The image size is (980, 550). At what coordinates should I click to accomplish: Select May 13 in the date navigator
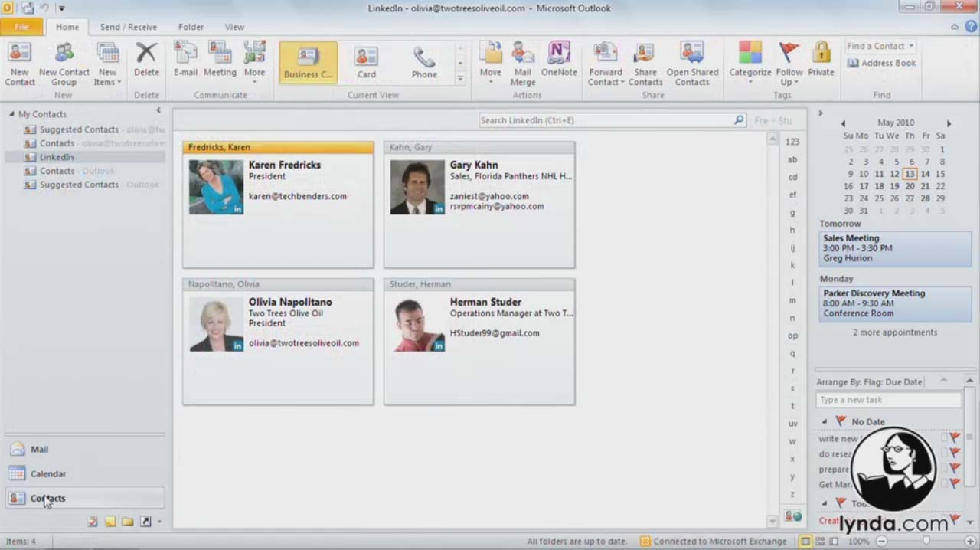tap(910, 174)
